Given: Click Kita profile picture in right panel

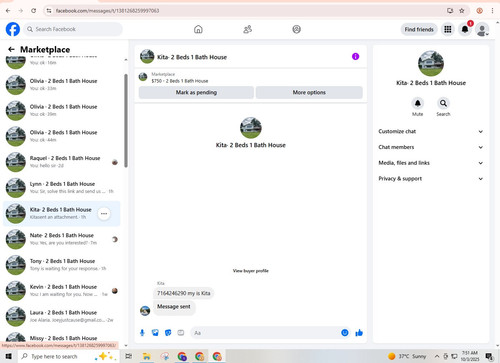Looking at the screenshot, I should (431, 63).
